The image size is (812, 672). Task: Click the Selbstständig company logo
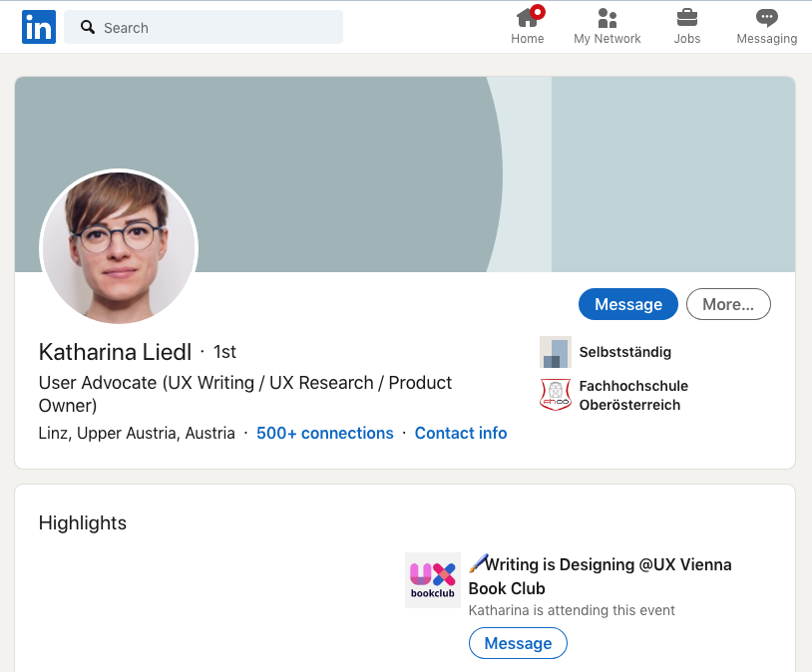pyautogui.click(x=555, y=352)
